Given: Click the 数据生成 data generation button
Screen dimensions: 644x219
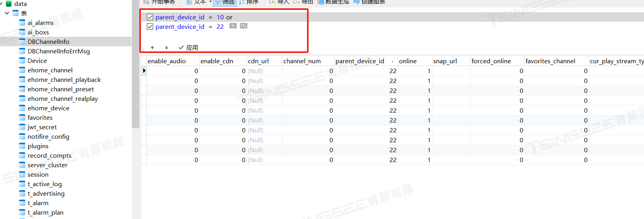Looking at the screenshot, I should click(333, 2).
